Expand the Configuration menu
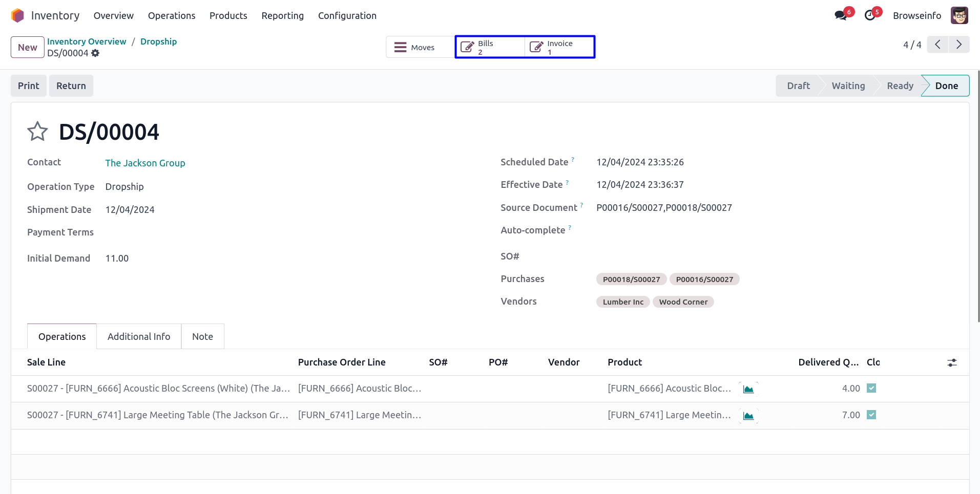Screen dimensions: 980x494 pyautogui.click(x=347, y=15)
